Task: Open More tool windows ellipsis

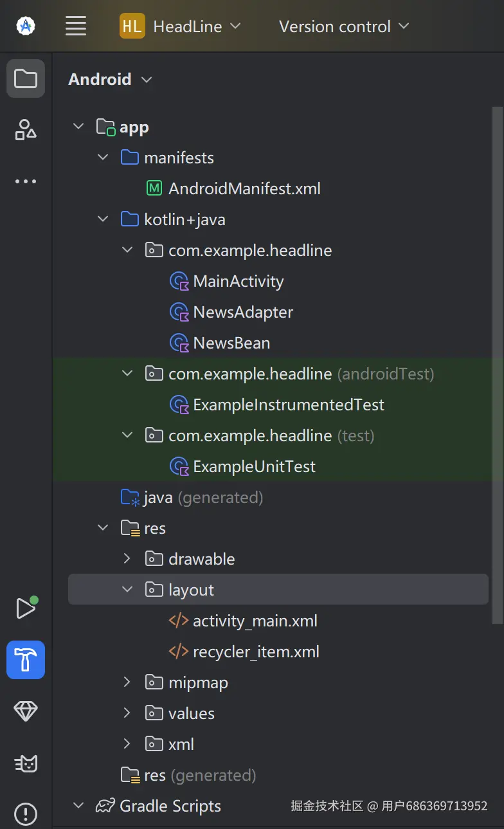Action: [26, 181]
